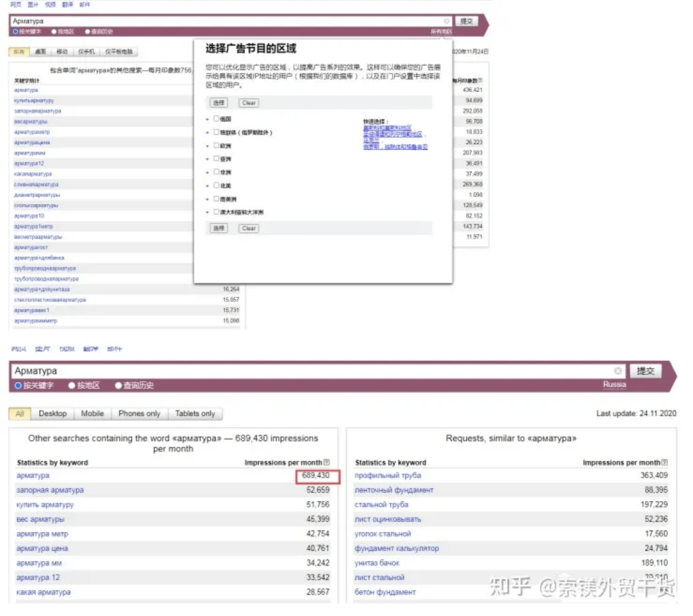Click the 选择 button below the region list
Image resolution: width=693 pixels, height=616 pixels.
click(x=219, y=228)
